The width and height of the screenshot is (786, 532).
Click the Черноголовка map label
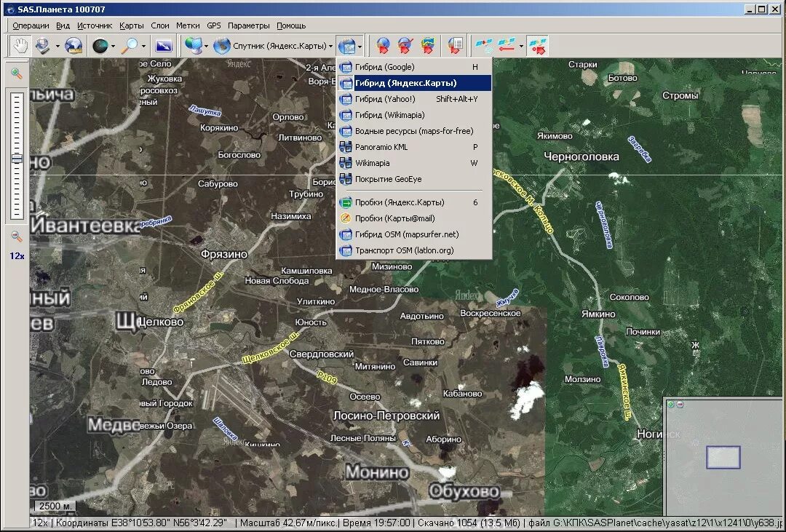click(x=581, y=157)
